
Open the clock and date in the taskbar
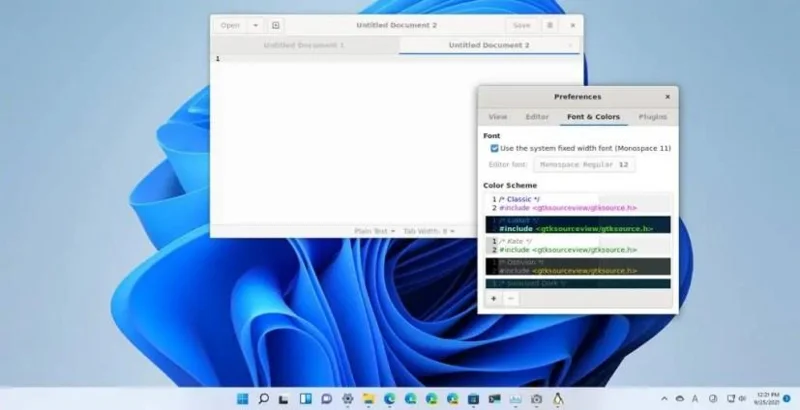point(765,399)
